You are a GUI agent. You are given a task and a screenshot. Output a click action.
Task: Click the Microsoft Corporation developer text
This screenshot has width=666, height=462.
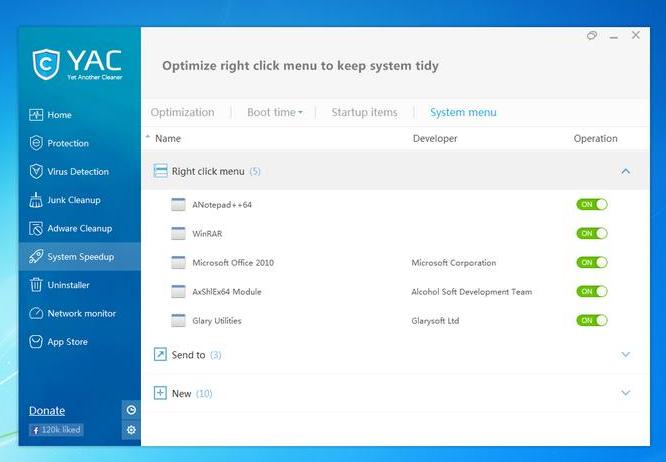(x=454, y=262)
